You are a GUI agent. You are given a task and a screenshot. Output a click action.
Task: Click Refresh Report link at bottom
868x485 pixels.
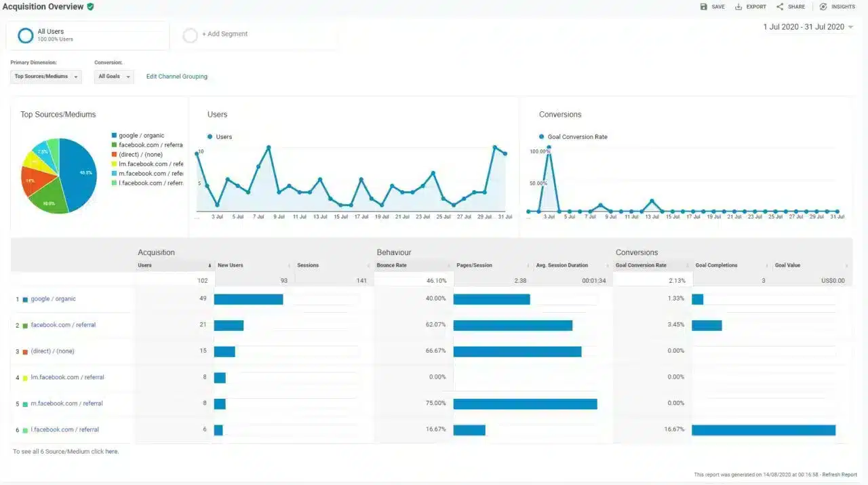pos(841,475)
